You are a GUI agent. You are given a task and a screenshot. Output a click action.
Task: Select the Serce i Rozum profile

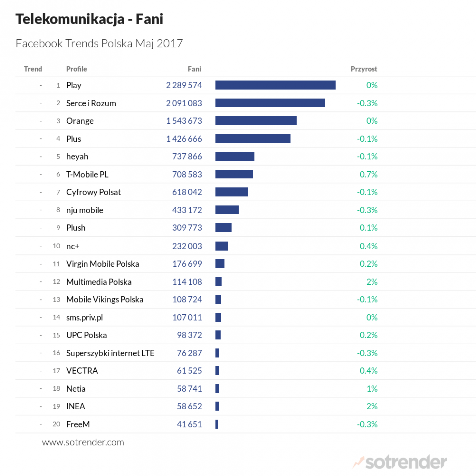[91, 103]
